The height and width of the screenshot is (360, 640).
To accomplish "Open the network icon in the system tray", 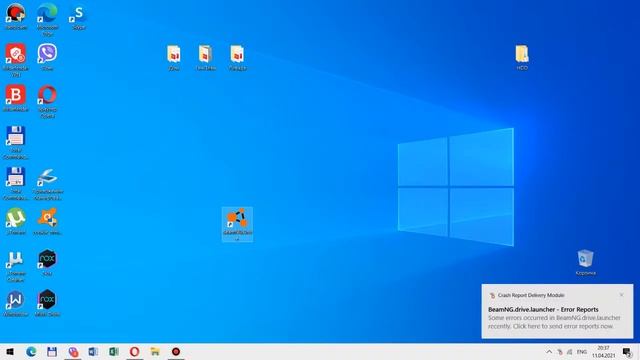I will [570, 352].
